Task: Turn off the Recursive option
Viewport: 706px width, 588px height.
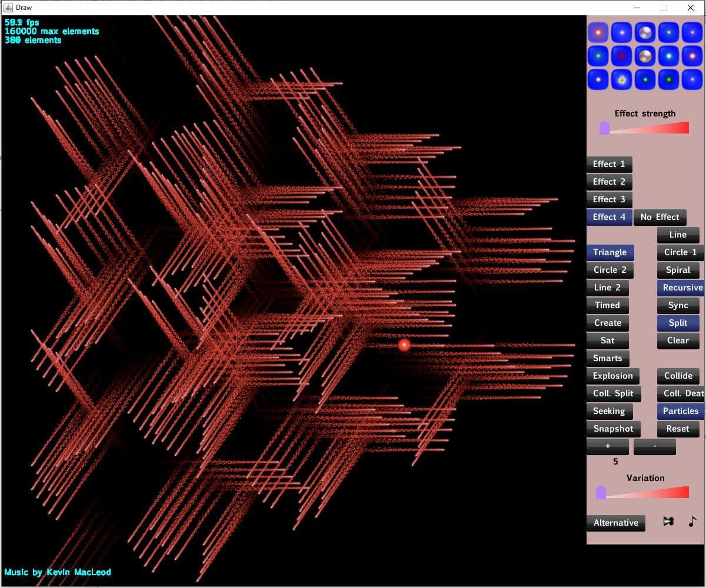Action: tap(680, 288)
